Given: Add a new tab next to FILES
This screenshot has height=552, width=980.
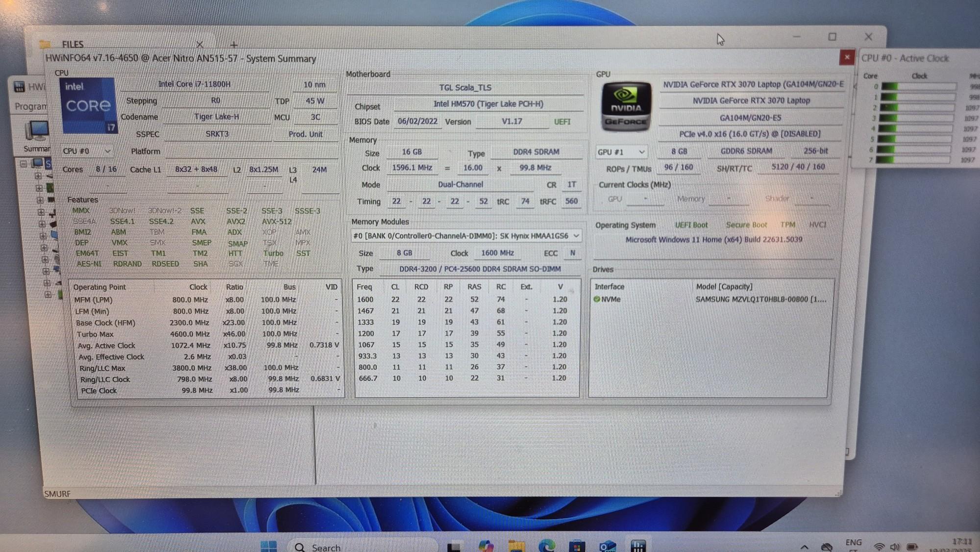Looking at the screenshot, I should point(234,45).
